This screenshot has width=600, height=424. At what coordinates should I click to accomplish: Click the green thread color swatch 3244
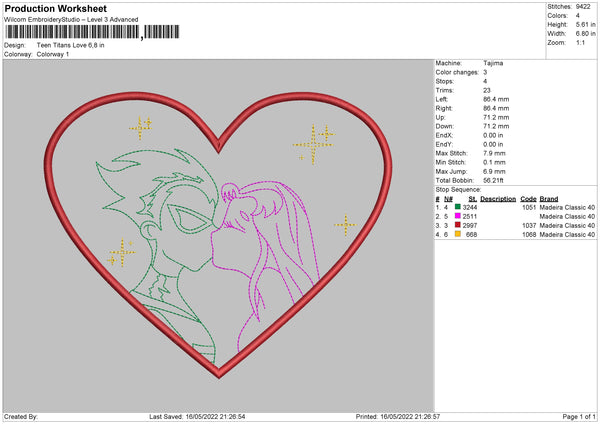pos(457,207)
